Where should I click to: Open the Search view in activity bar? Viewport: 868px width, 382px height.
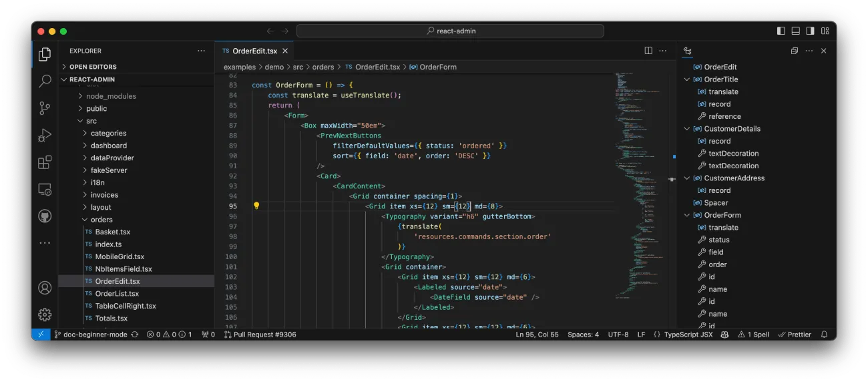coord(45,81)
